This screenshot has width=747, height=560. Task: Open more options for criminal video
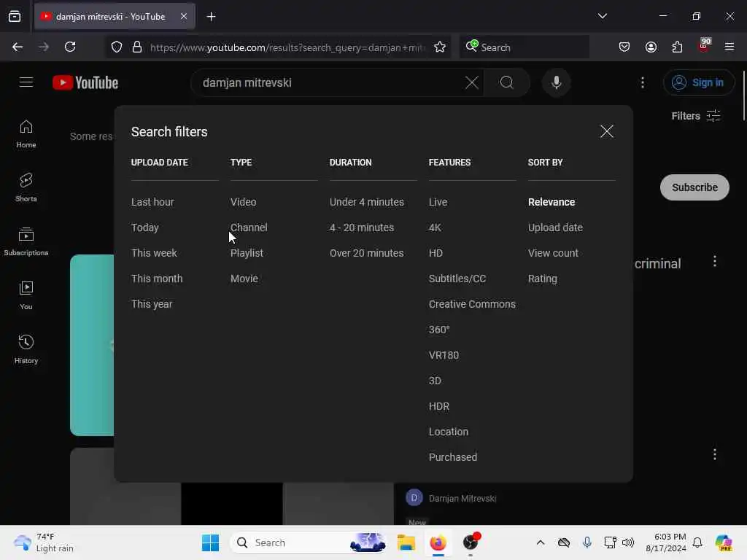(x=715, y=262)
